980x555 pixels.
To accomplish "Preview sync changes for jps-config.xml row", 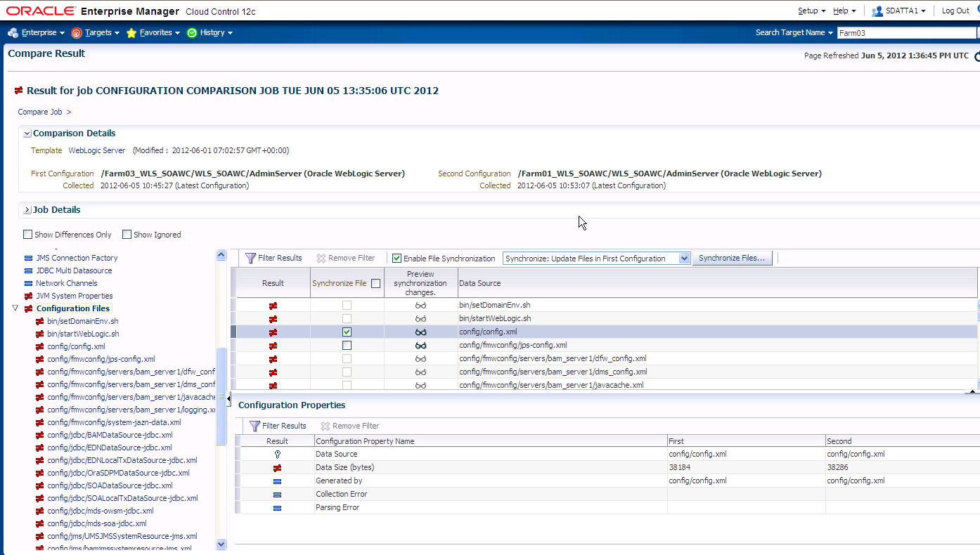I will click(x=420, y=346).
